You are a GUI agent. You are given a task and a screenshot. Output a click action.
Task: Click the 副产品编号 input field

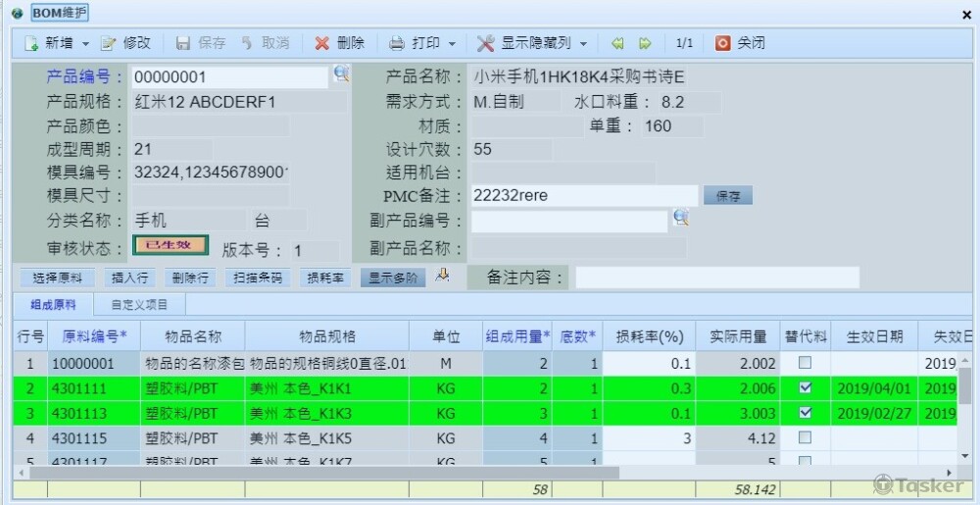pos(569,221)
